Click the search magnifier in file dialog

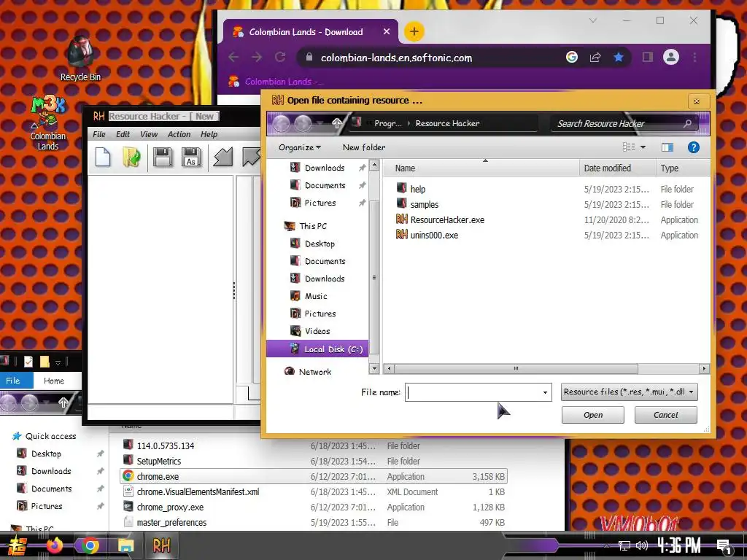(687, 123)
